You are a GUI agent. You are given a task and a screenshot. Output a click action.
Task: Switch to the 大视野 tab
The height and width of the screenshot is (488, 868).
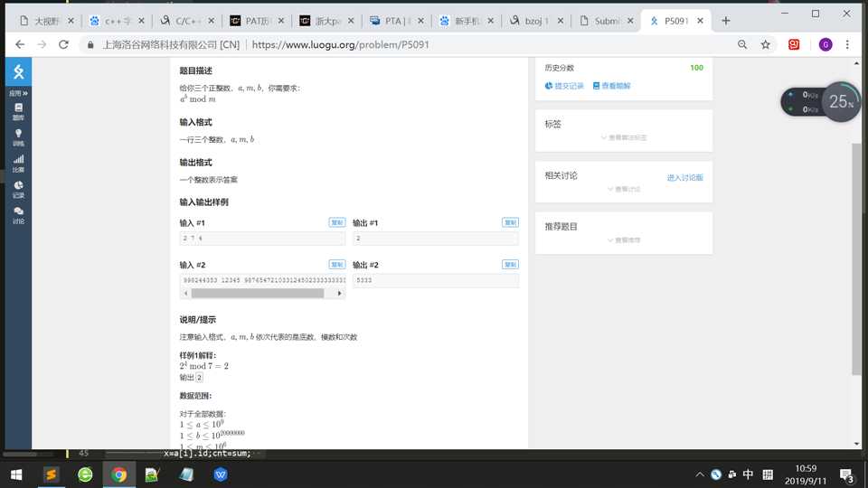tap(46, 21)
